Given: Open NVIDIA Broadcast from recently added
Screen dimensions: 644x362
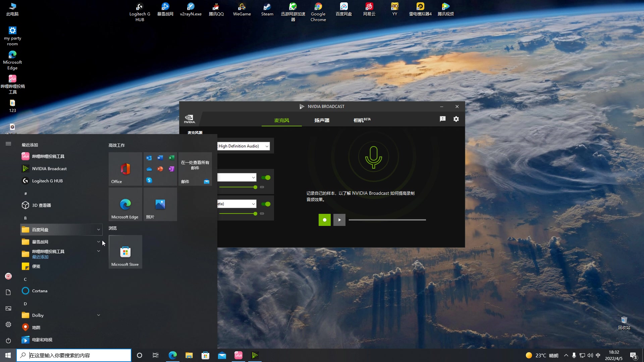Looking at the screenshot, I should [61, 169].
